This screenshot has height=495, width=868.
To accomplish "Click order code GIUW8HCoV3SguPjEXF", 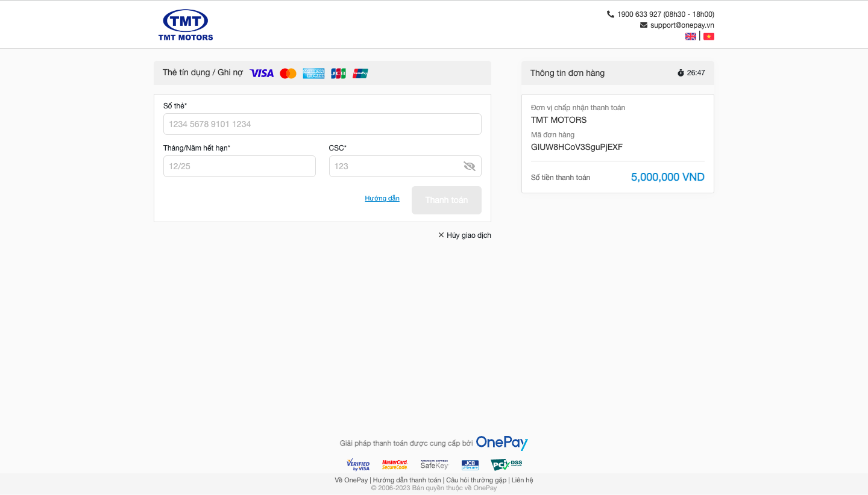I will tap(577, 147).
